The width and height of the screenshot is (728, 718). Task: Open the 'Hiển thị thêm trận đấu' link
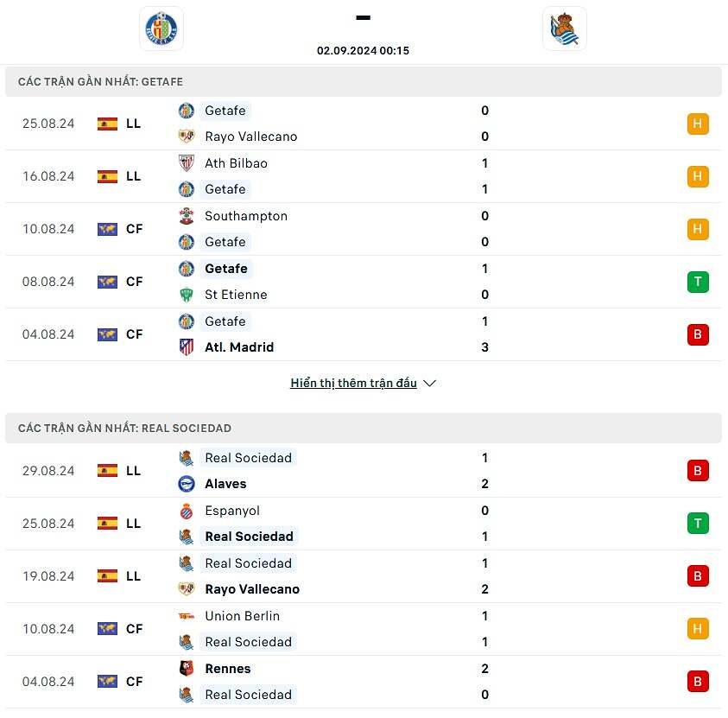coord(353,384)
